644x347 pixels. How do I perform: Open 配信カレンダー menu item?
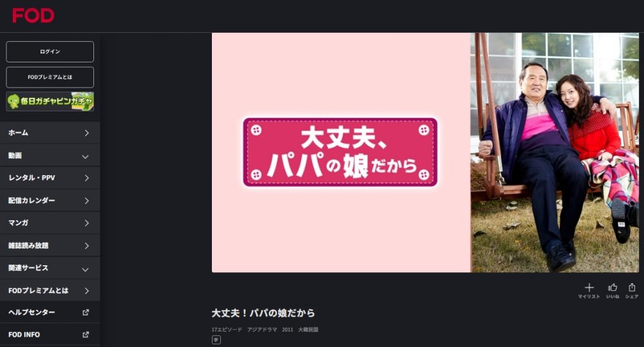tap(50, 200)
